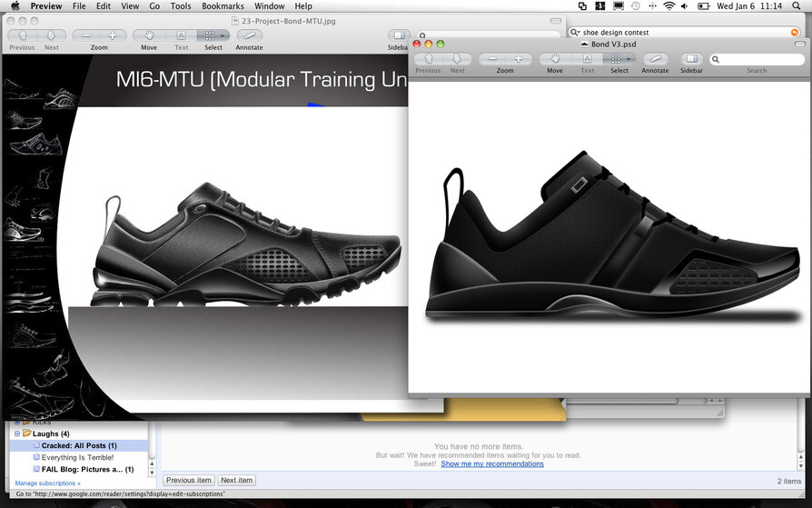The height and width of the screenshot is (508, 812).
Task: Toggle Sidebar in 23-Project-Bond-MTU.jpg window
Action: point(398,35)
